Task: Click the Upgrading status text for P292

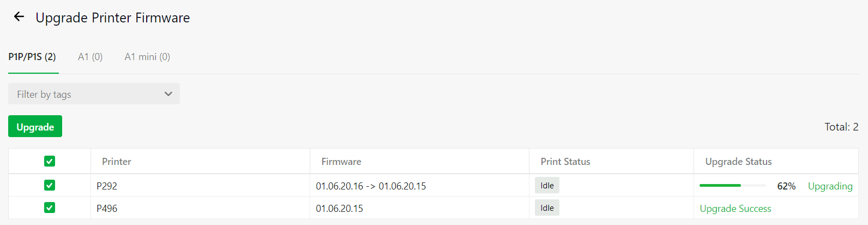Action: click(x=830, y=186)
